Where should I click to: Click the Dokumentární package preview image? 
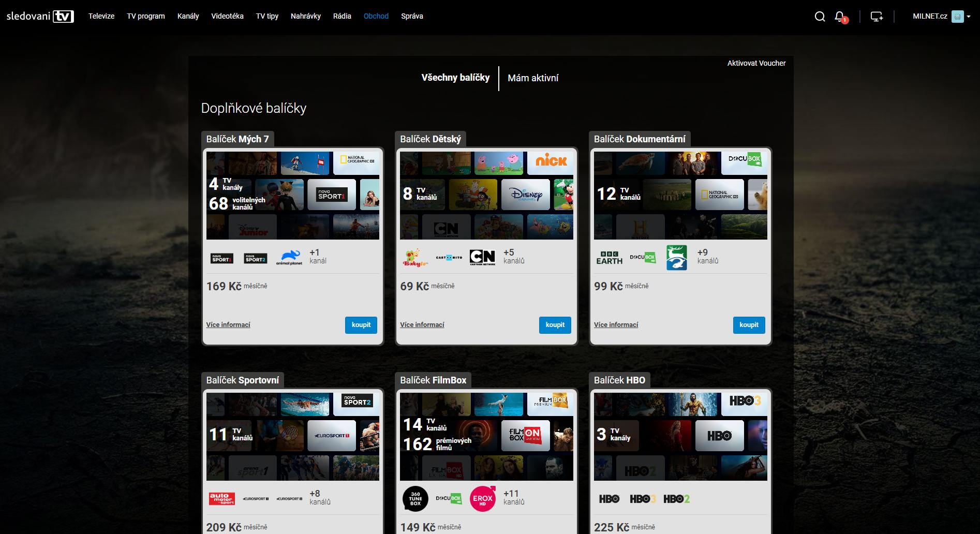680,196
